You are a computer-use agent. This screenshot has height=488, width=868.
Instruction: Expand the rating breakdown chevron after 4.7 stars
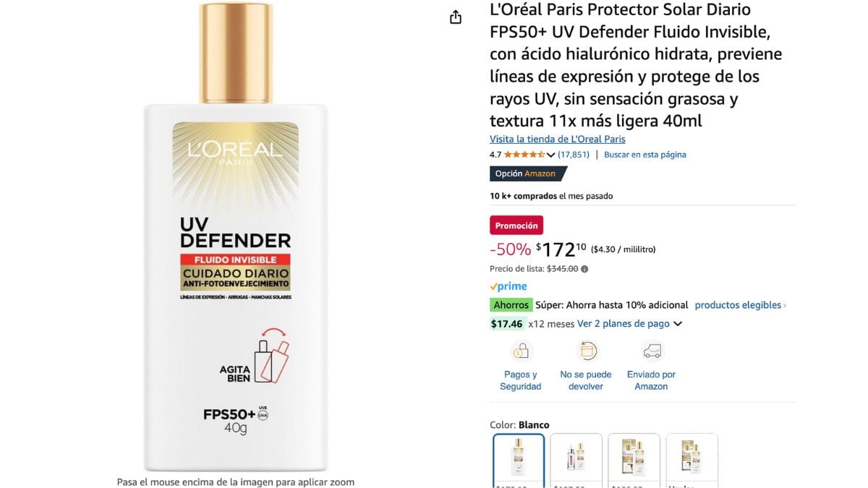(x=550, y=155)
